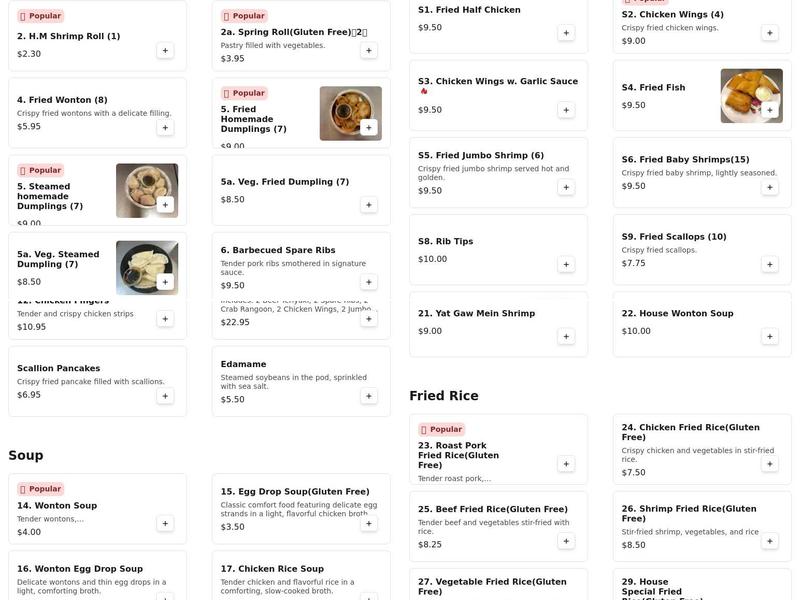Open Veg. Steamed Dumpling image
Screen dimensions: 800x600
(146, 267)
